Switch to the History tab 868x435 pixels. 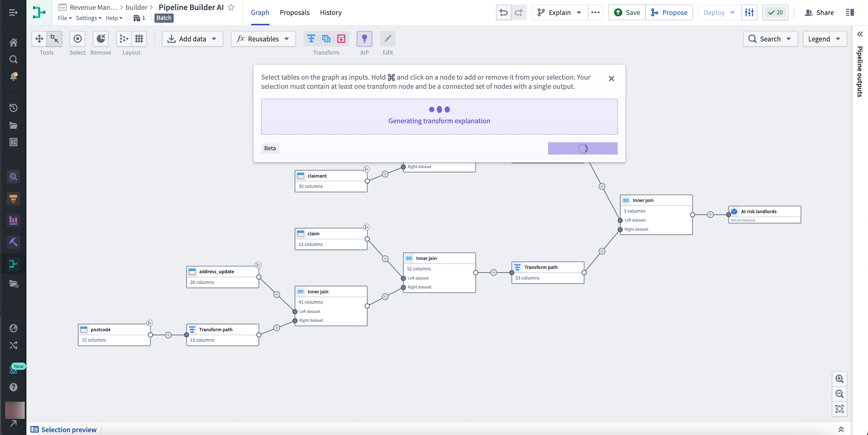[330, 12]
